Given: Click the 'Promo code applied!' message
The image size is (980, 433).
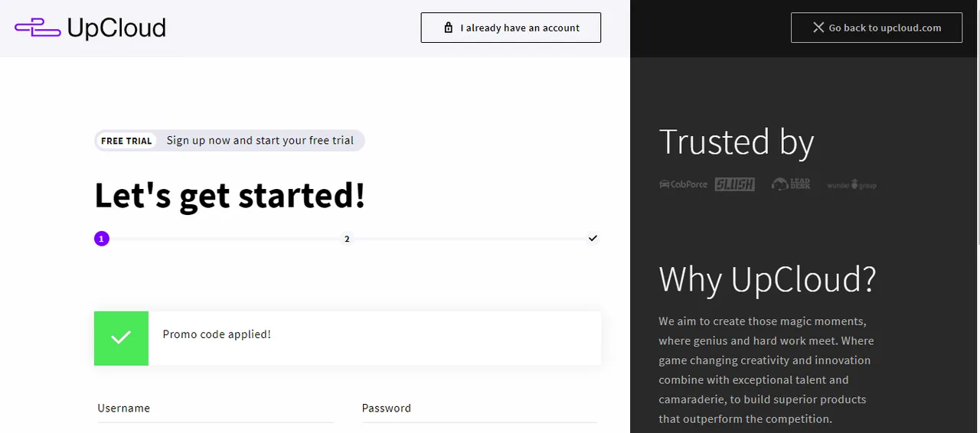Looking at the screenshot, I should [217, 334].
